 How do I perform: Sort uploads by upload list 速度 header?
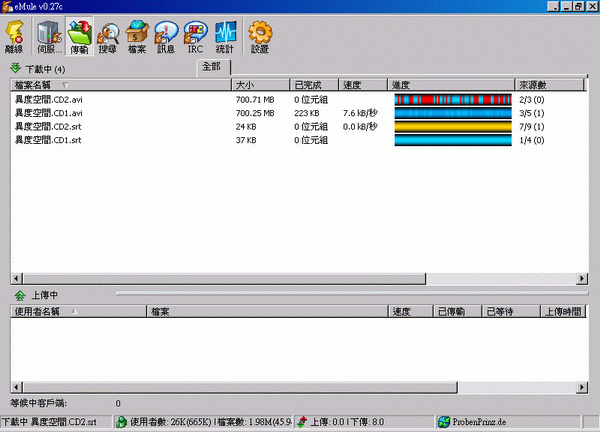411,311
